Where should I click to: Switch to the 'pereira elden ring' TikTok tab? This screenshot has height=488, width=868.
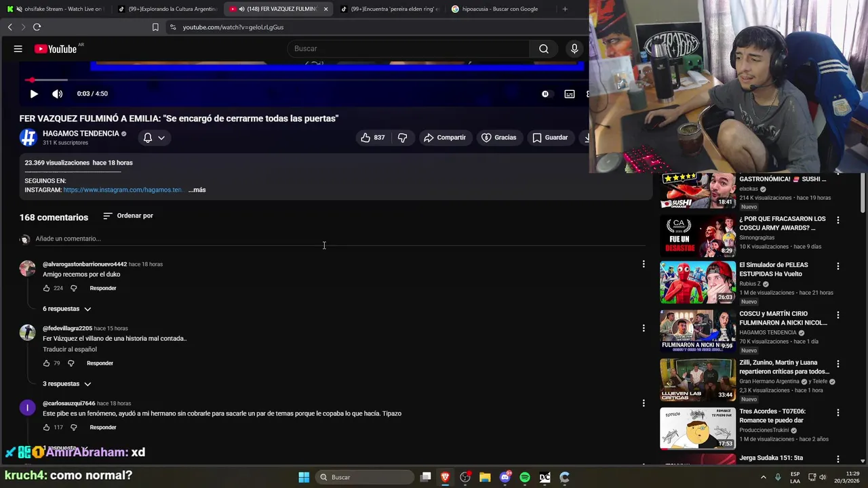[x=390, y=9]
